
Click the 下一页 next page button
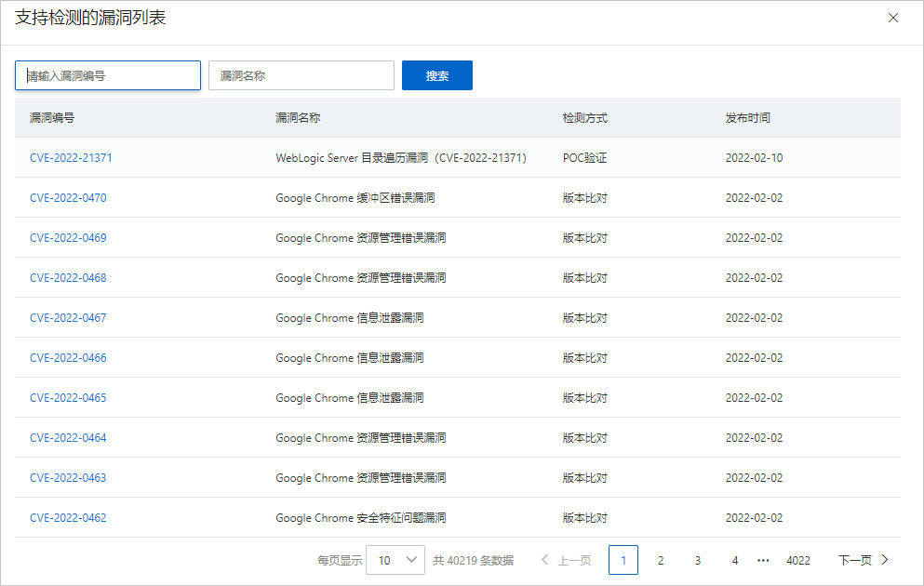864,560
